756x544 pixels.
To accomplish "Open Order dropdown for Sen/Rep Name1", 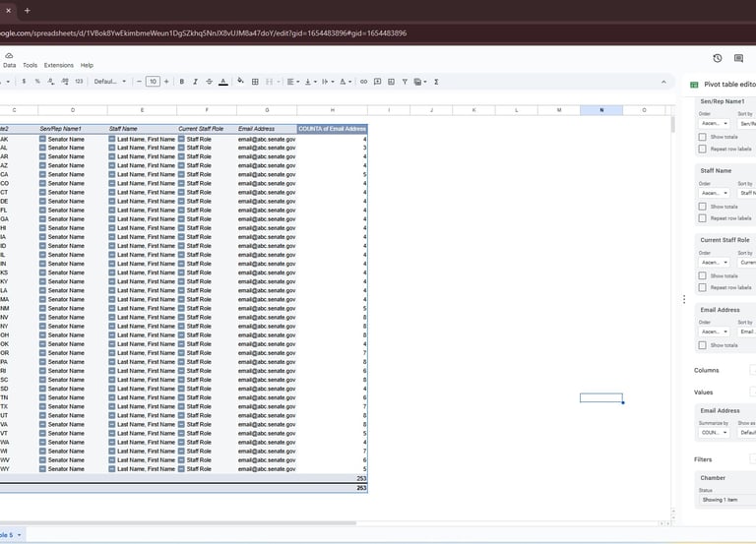I will coord(714,123).
